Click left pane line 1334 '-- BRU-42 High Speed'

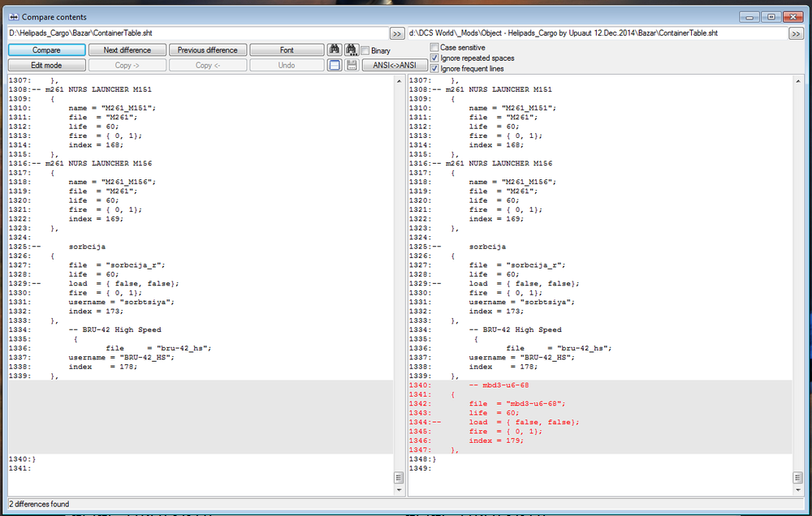tap(115, 329)
